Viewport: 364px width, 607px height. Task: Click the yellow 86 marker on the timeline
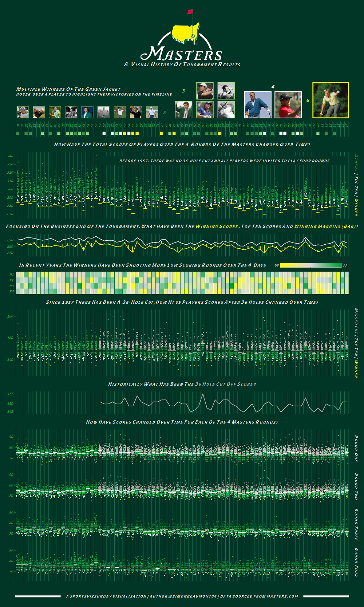[219, 133]
